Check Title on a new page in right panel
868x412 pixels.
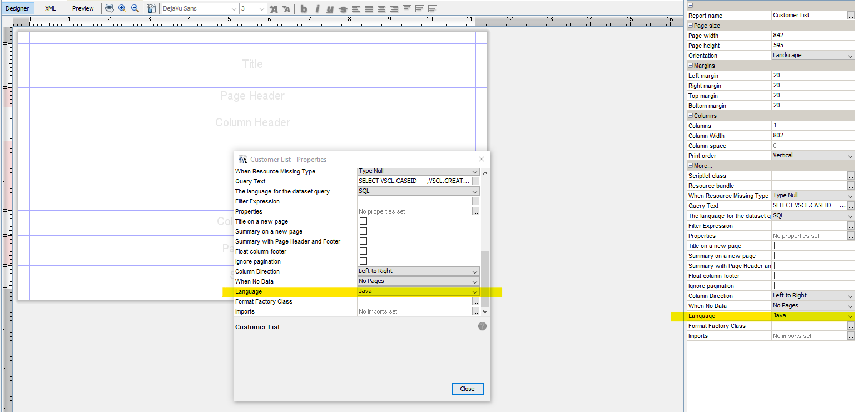pos(778,246)
